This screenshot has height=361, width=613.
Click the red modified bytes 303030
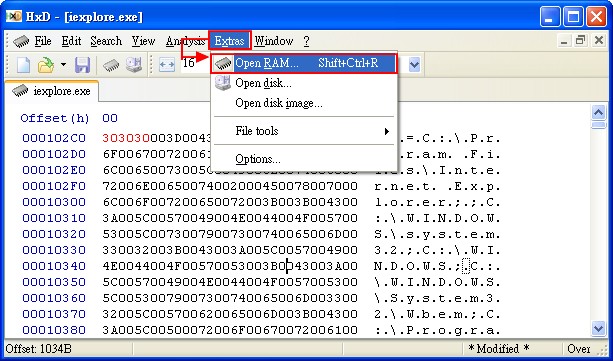[x=126, y=138]
